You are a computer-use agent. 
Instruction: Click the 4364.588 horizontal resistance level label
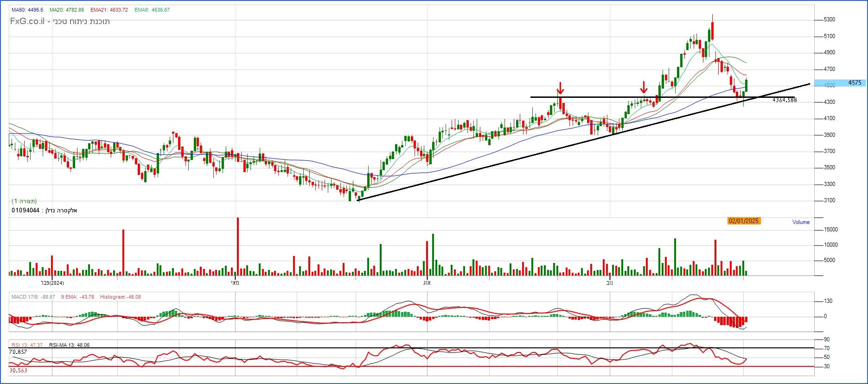click(785, 100)
